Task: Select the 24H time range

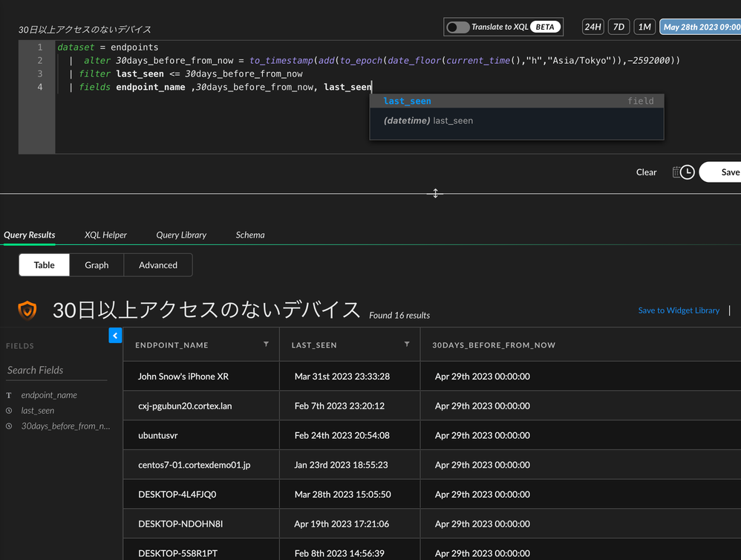Action: pyautogui.click(x=593, y=27)
